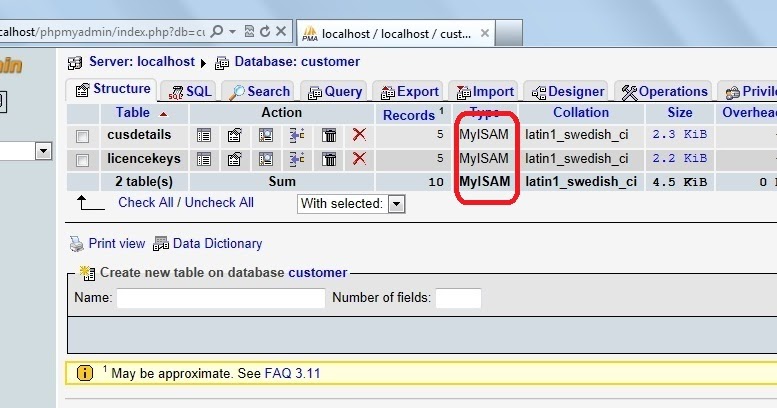Image resolution: width=777 pixels, height=408 pixels.
Task: Click the database icon beside Database: customer
Action: coord(222,63)
